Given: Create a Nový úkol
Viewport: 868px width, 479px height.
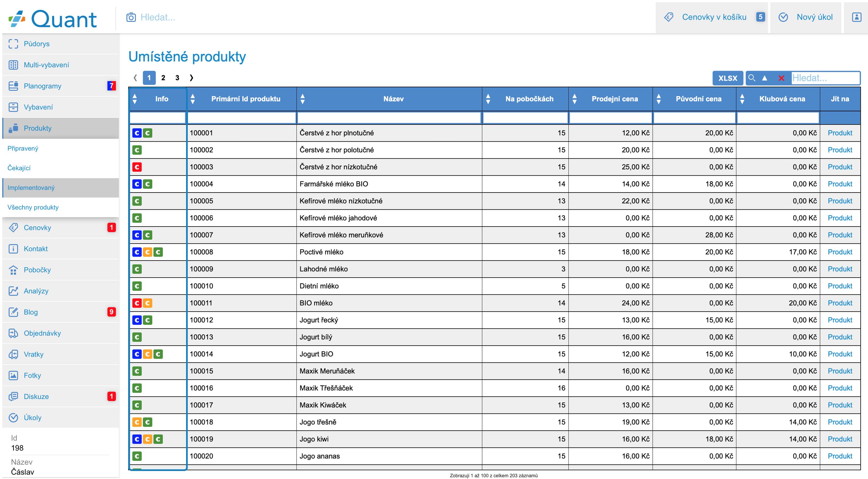Looking at the screenshot, I should click(805, 17).
